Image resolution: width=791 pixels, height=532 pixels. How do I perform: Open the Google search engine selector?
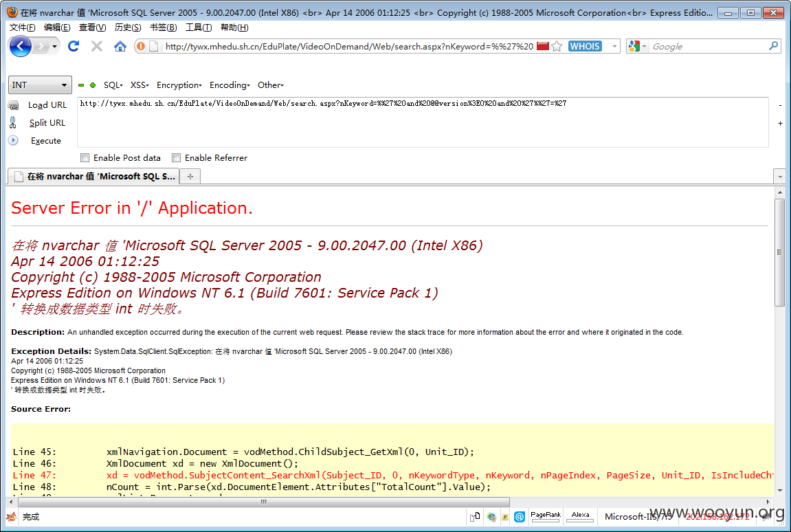click(637, 47)
